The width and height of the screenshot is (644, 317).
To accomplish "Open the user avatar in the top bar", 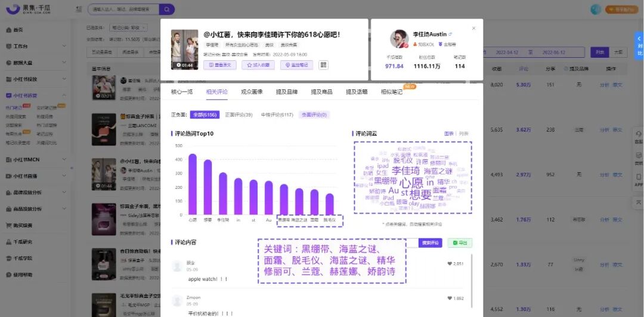I will click(x=596, y=9).
